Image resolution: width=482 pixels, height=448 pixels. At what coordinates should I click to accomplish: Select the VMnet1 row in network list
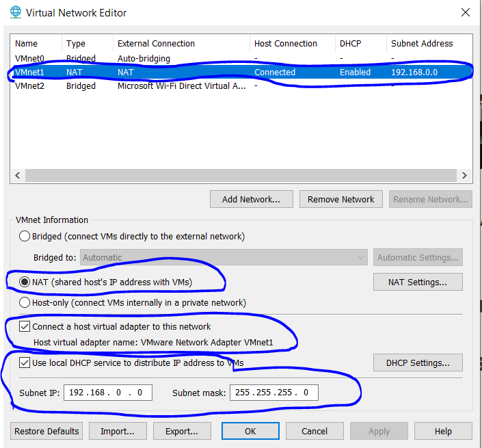point(241,72)
